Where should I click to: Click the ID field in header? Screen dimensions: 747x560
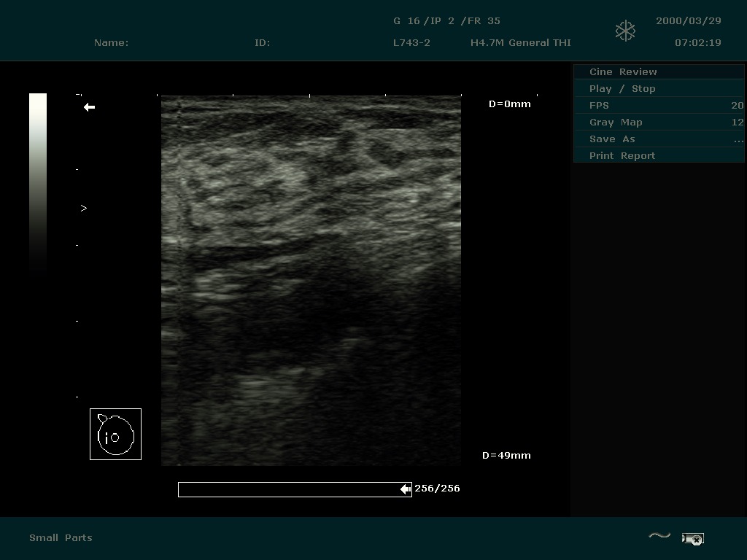tap(262, 43)
